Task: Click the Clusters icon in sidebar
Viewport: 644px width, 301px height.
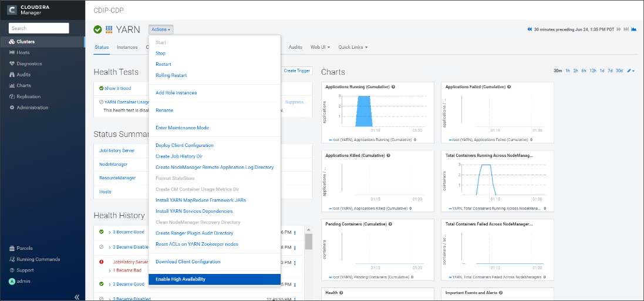Action: point(12,42)
